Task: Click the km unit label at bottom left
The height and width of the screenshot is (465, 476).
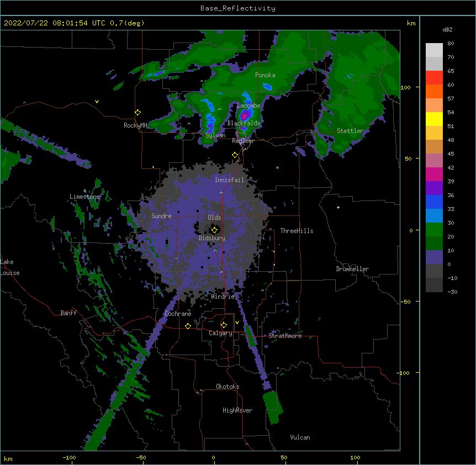Action: pos(8,458)
